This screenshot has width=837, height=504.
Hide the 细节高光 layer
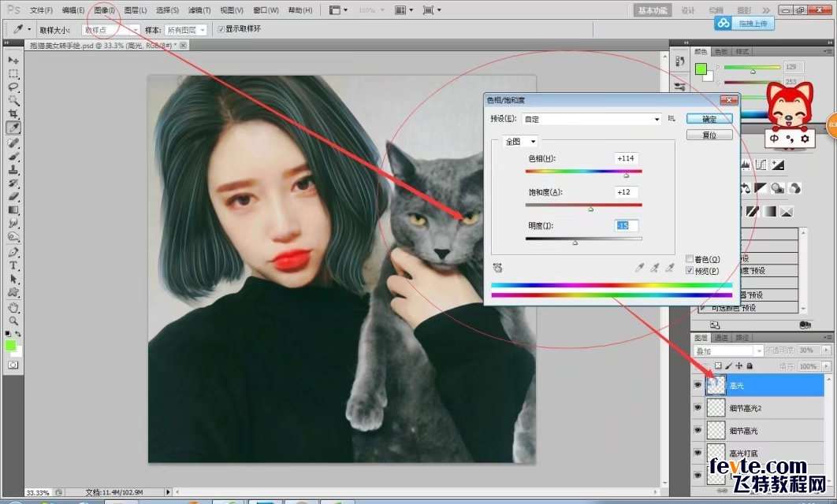click(x=697, y=430)
